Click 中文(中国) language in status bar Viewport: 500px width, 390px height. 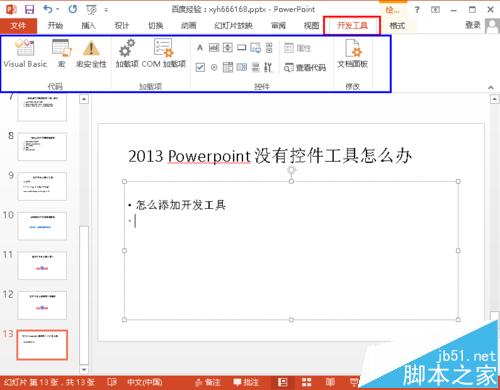point(145,382)
